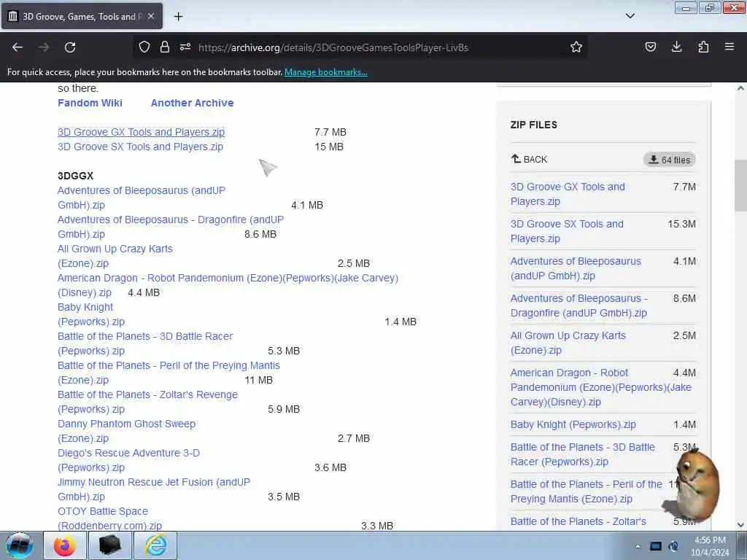747x560 pixels.
Task: Open Diego's Rescue Adventure 3-D link
Action: pyautogui.click(x=128, y=460)
